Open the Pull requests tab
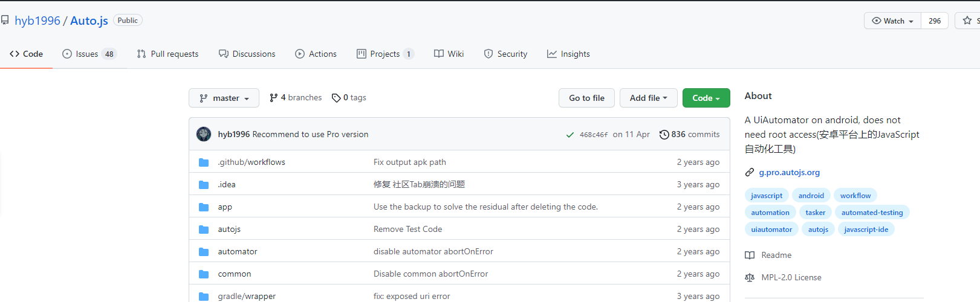 167,54
